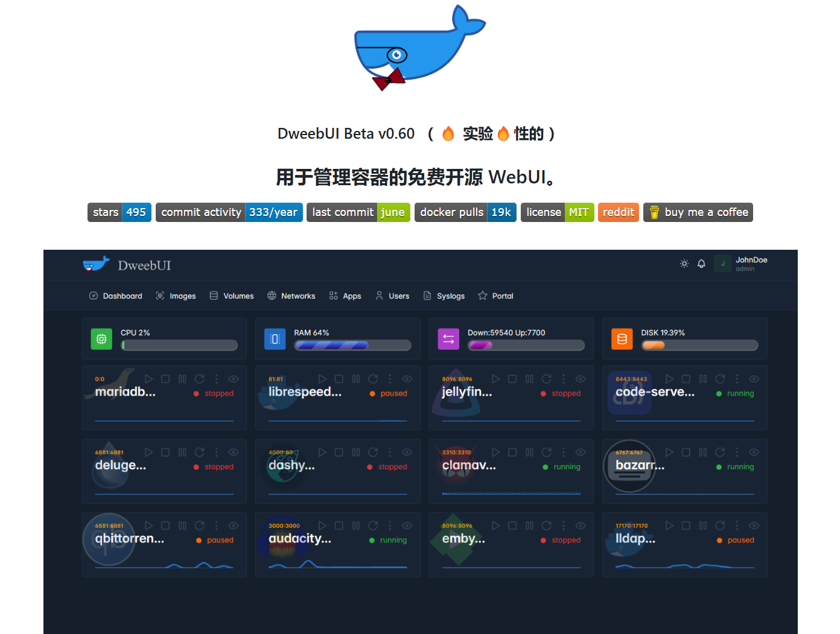This screenshot has width=840, height=634.
Task: Open the librespeed container options menu
Action: [390, 379]
